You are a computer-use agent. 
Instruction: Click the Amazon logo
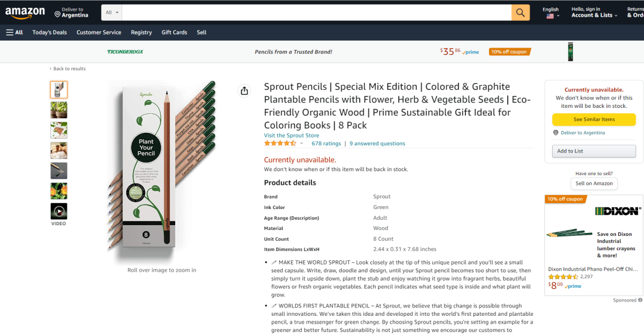25,13
